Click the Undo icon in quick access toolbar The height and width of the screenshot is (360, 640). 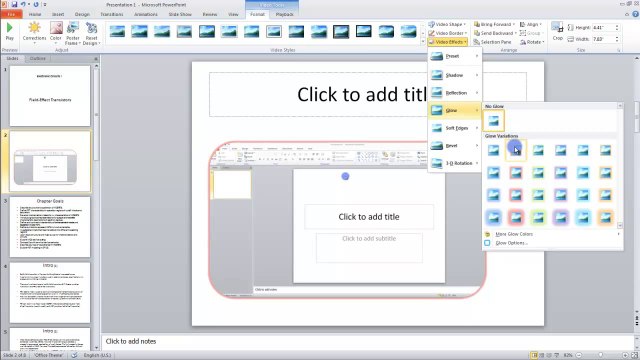click(x=23, y=4)
